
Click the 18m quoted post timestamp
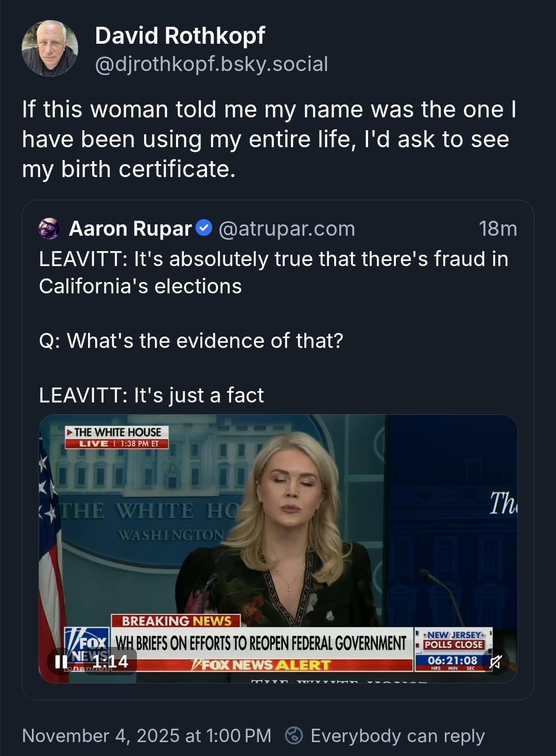click(x=497, y=228)
